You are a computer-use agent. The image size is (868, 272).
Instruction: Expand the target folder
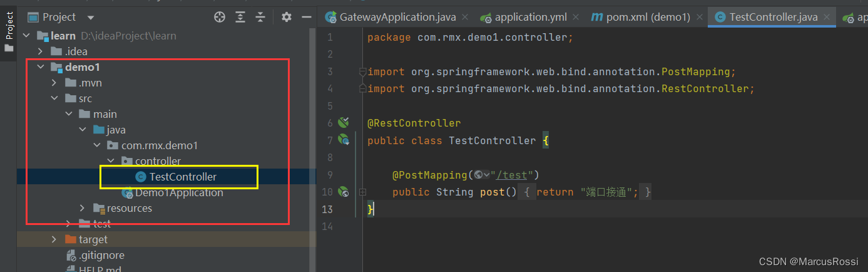(54, 239)
